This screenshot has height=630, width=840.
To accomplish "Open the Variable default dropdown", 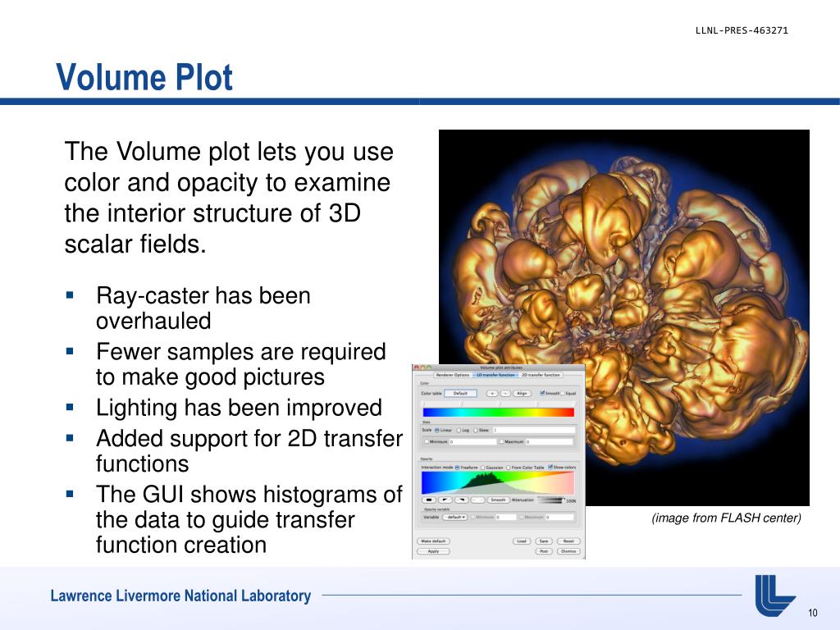I will pyautogui.click(x=455, y=517).
